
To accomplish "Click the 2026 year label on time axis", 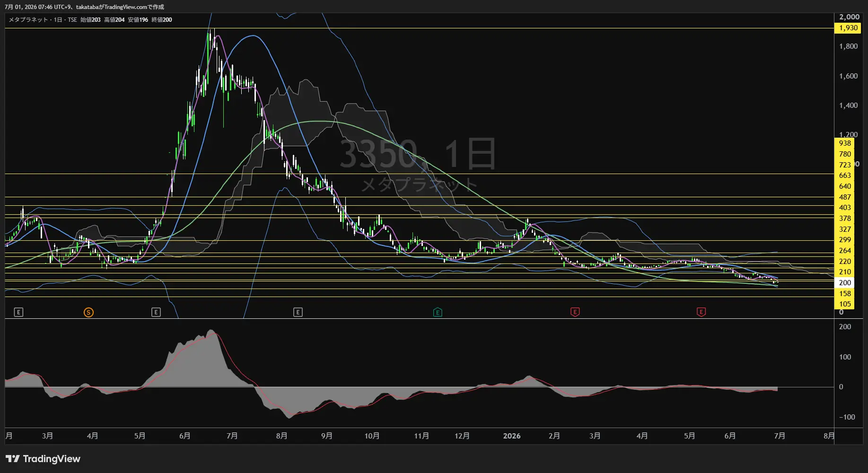I will tap(512, 436).
